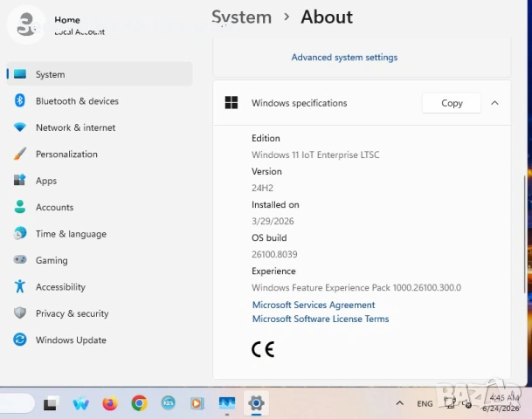
Task: Click the taskbar search box
Action: (17, 403)
